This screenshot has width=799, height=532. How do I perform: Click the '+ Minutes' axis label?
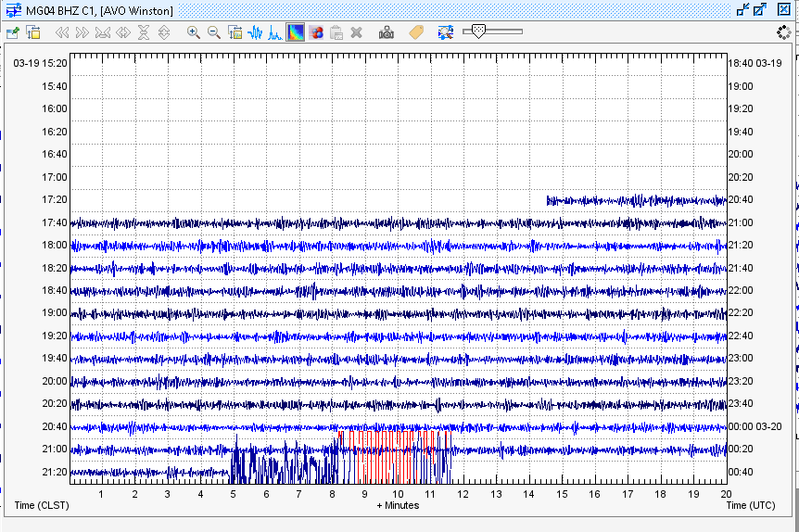click(x=398, y=505)
